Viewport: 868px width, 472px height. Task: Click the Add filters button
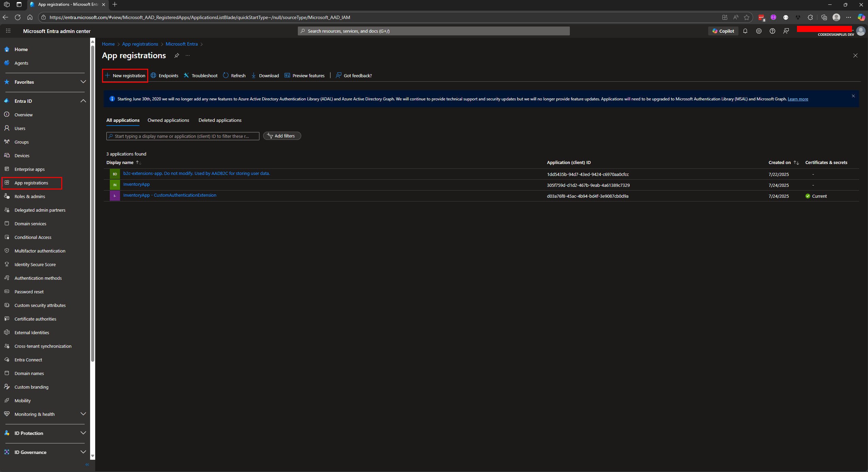[x=282, y=136]
